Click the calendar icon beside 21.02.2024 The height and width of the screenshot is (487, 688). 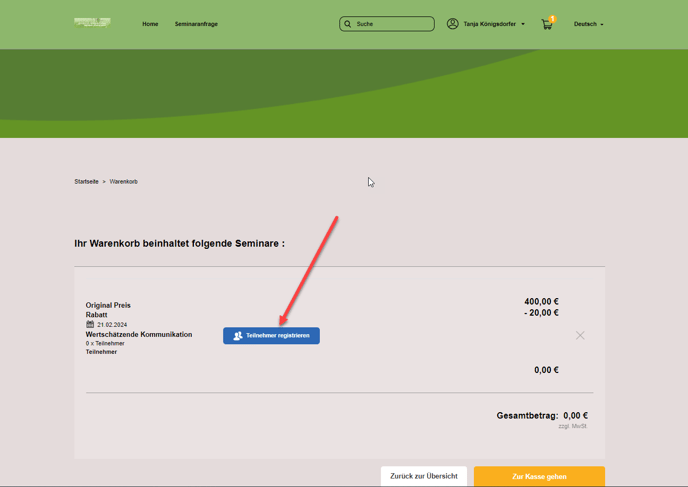pos(90,325)
